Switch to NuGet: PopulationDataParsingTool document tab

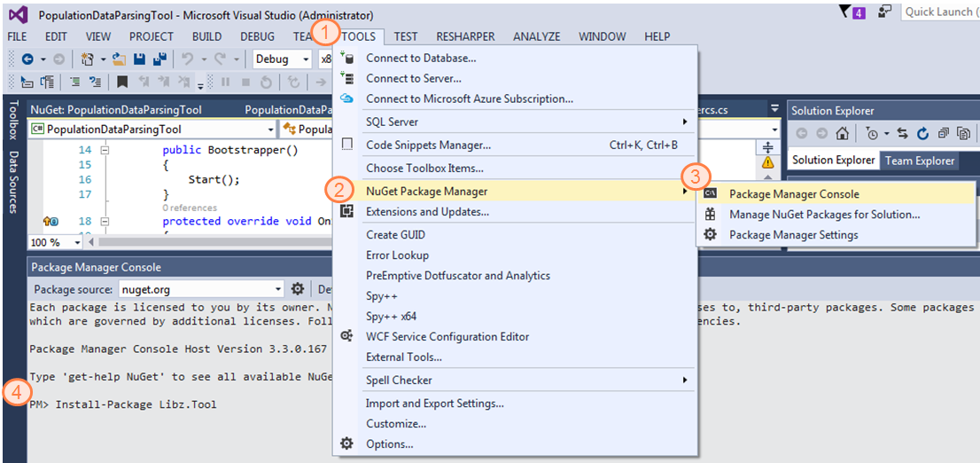[x=116, y=110]
